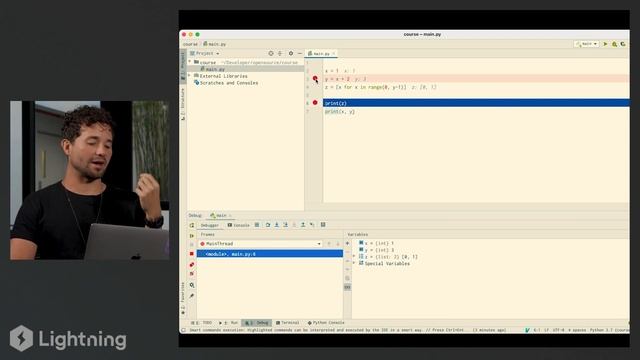Click the Collapse All icon in Project panel

tap(280, 53)
